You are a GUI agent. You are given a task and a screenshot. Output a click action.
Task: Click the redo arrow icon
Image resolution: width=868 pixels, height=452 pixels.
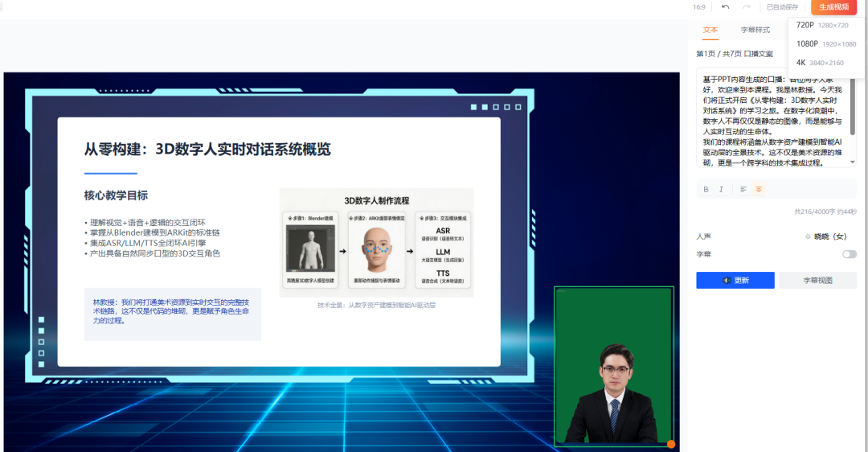(746, 6)
